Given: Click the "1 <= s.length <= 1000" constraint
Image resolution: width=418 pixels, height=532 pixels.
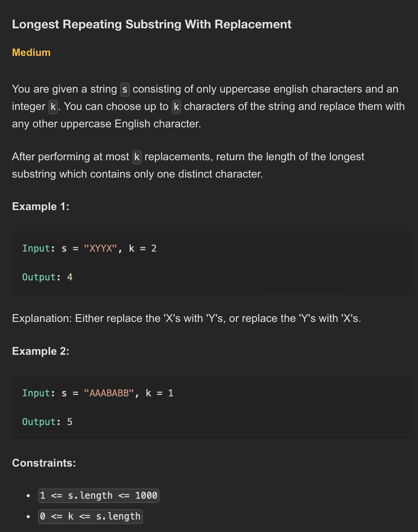Looking at the screenshot, I should tap(99, 496).
